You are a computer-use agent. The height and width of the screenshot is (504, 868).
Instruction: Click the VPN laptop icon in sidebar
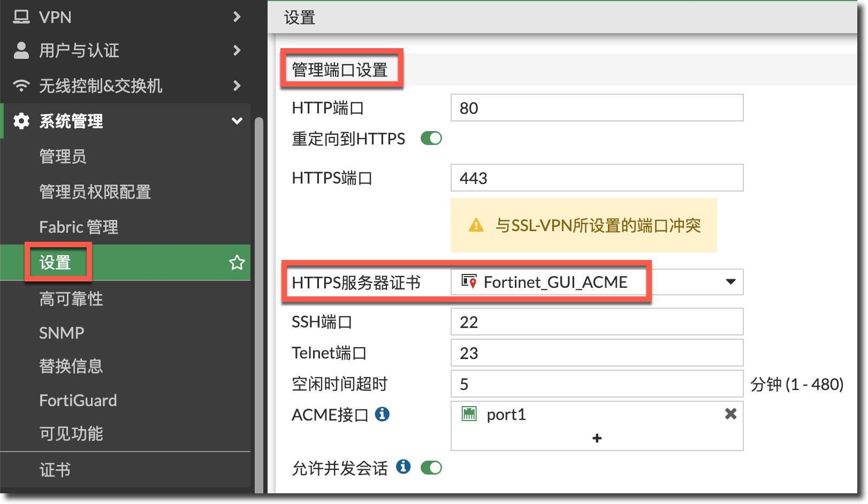[21, 17]
